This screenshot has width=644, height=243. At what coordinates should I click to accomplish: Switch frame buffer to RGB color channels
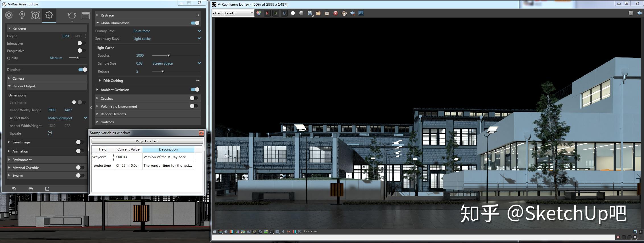[x=259, y=13]
